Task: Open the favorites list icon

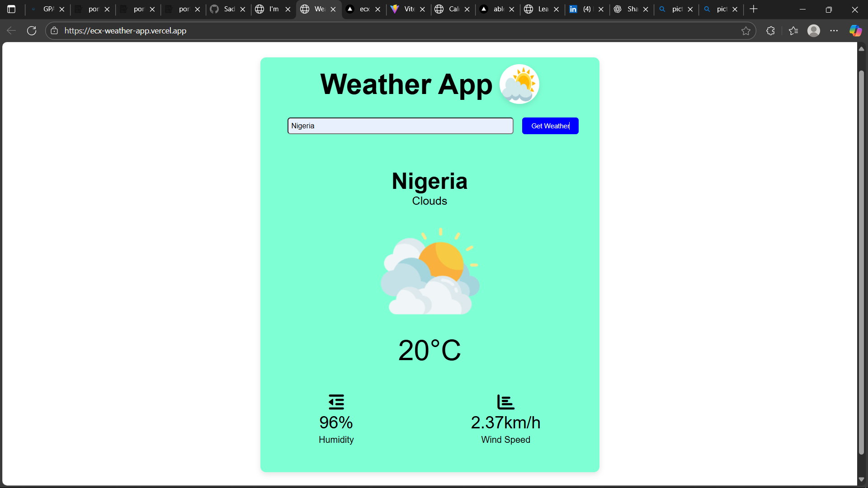Action: point(793,31)
